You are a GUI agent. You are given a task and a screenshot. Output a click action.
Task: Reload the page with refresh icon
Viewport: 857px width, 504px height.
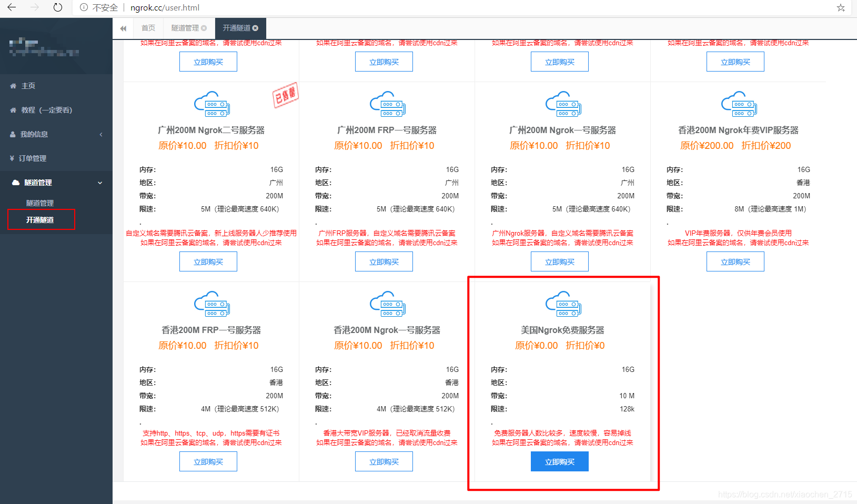point(58,7)
